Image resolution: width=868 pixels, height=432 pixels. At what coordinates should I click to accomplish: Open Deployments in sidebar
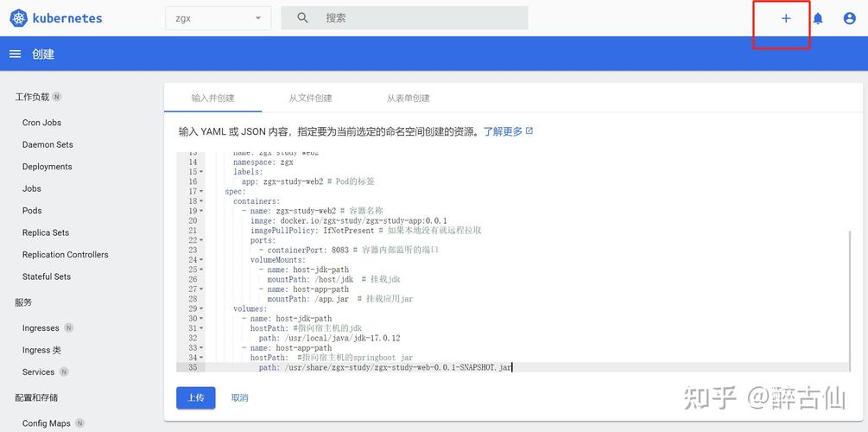pyautogui.click(x=47, y=167)
